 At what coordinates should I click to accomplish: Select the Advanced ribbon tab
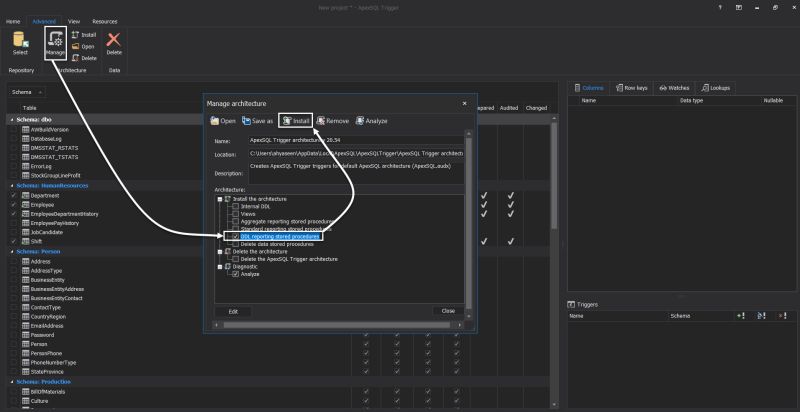pyautogui.click(x=44, y=21)
